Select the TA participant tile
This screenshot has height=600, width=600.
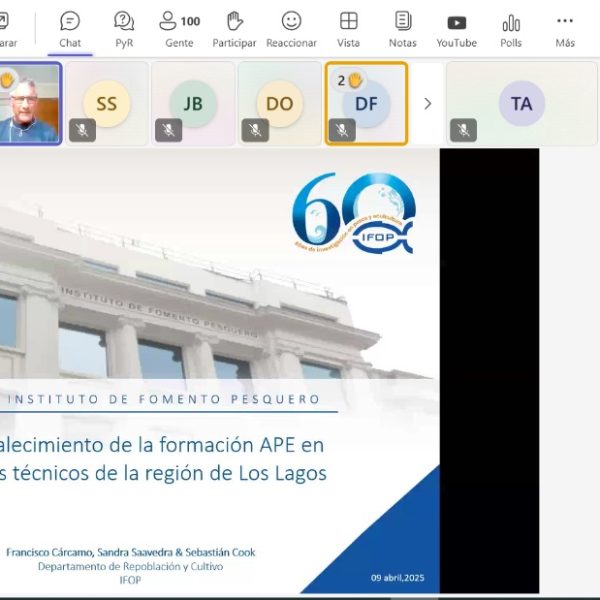[522, 104]
